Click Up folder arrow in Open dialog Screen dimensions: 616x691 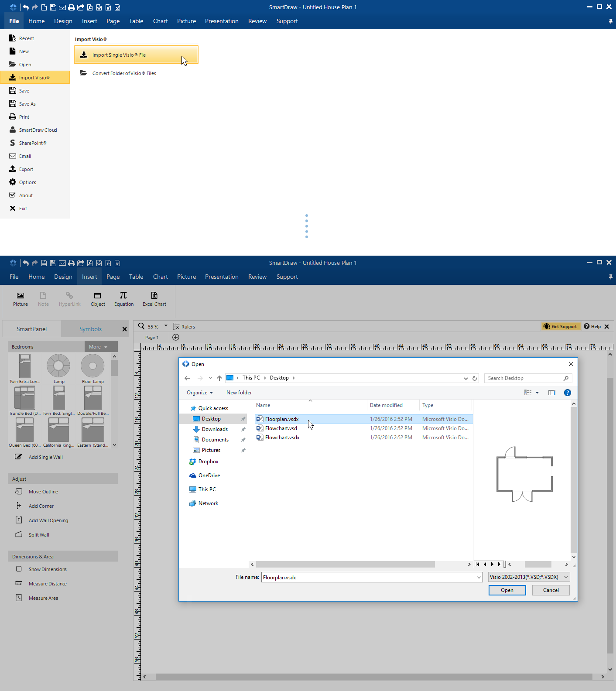pos(219,378)
